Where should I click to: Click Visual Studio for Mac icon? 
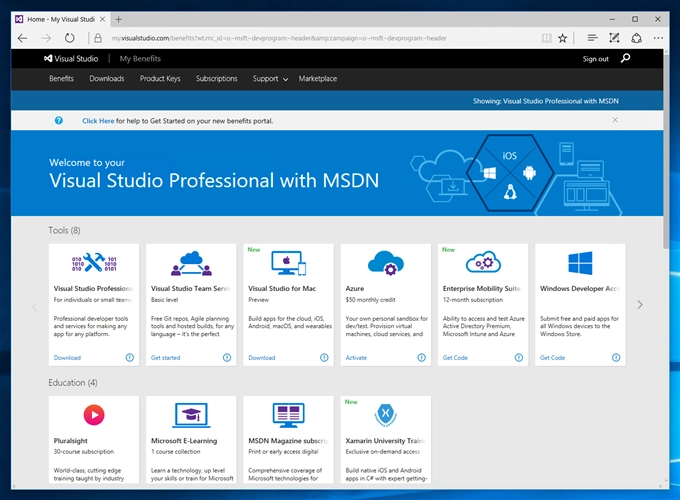(x=288, y=263)
